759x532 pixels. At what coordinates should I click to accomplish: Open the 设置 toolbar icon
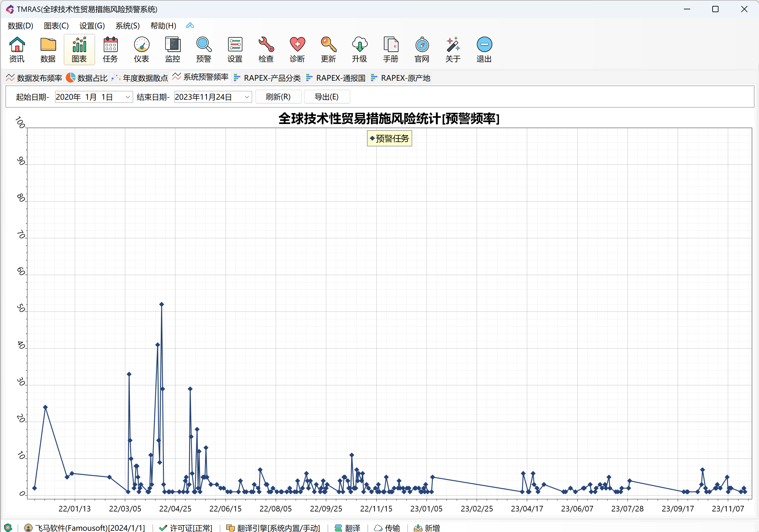pyautogui.click(x=235, y=50)
